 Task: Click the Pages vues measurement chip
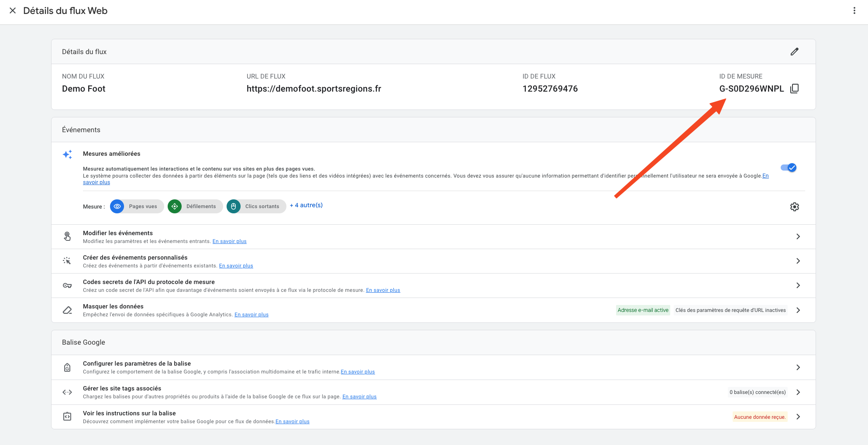[137, 206]
